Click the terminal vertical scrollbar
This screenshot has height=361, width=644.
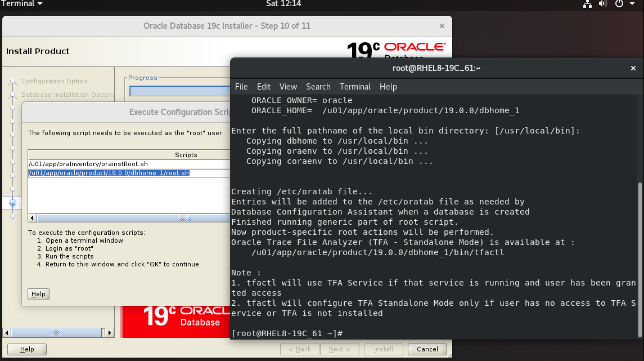640,260
